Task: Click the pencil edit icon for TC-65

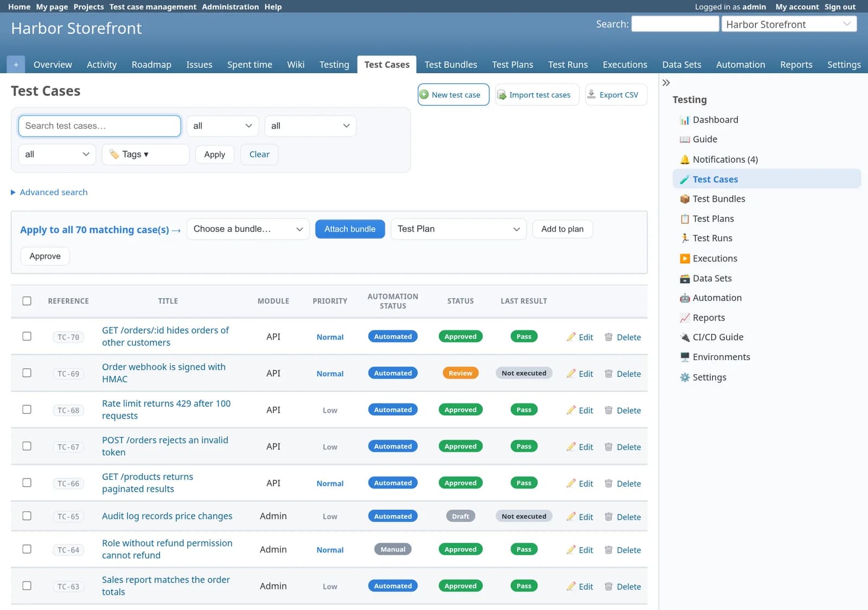Action: click(571, 517)
